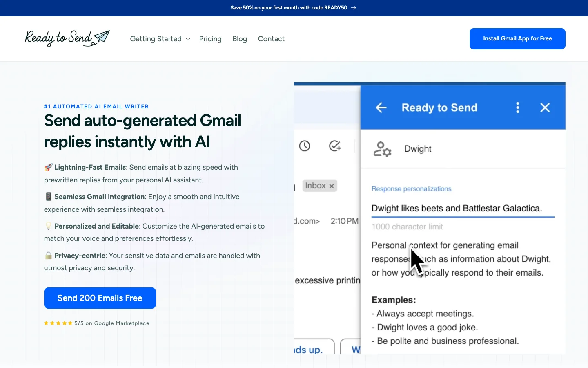The height and width of the screenshot is (368, 588).
Task: Open the three-dot menu in the panel
Action: pos(518,108)
